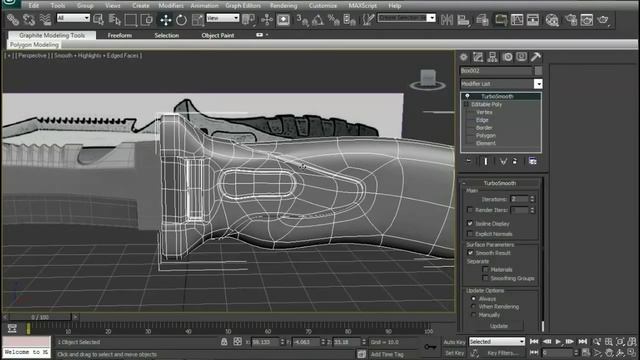The image size is (640, 360).
Task: Click the Set Key button
Action: click(454, 353)
